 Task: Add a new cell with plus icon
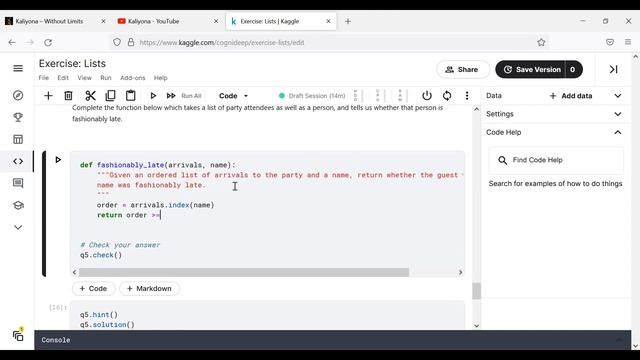[48, 96]
